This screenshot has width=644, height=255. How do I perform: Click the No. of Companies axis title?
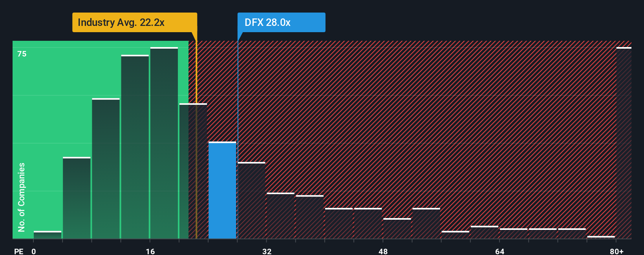(22, 197)
